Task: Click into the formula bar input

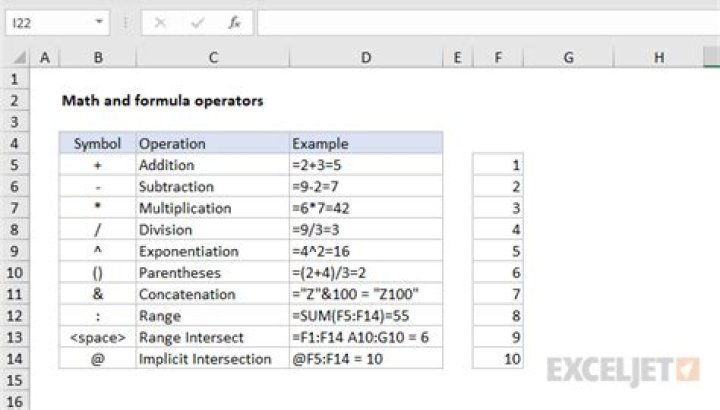Action: coord(488,22)
